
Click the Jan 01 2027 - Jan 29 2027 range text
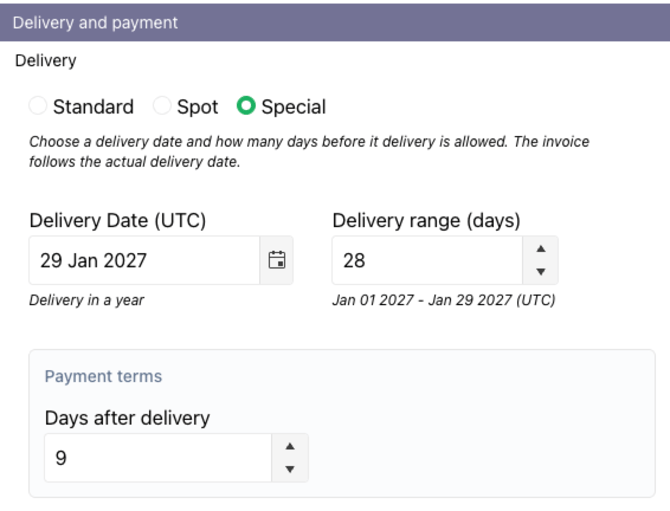click(443, 300)
